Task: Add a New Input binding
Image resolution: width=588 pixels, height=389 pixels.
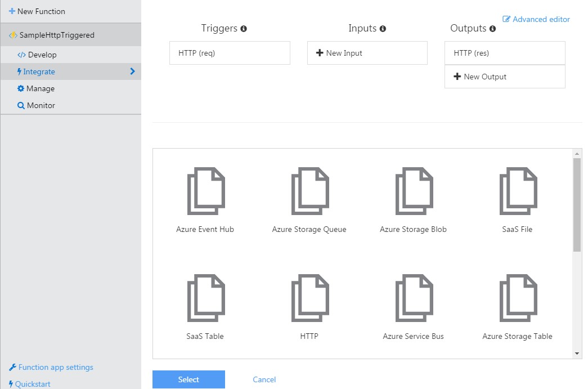Action: pyautogui.click(x=367, y=53)
